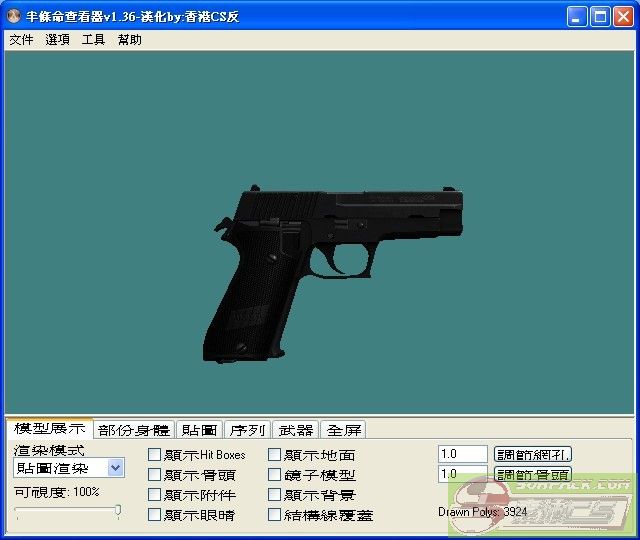
Task: Enable the 鏡子模型 checkbox
Action: pyautogui.click(x=274, y=475)
